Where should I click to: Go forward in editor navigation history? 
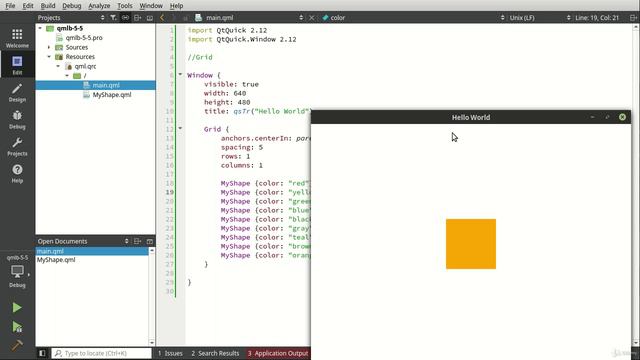coord(174,18)
